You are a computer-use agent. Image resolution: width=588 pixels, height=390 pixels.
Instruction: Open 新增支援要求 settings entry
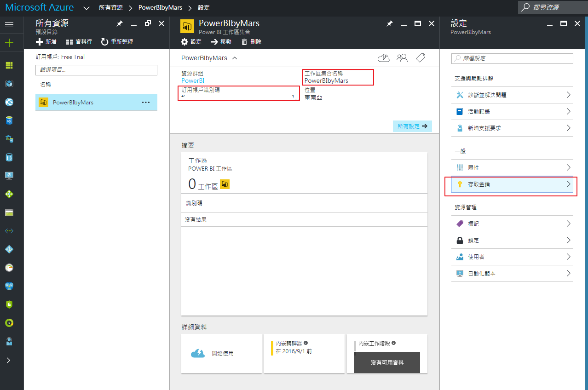(512, 128)
